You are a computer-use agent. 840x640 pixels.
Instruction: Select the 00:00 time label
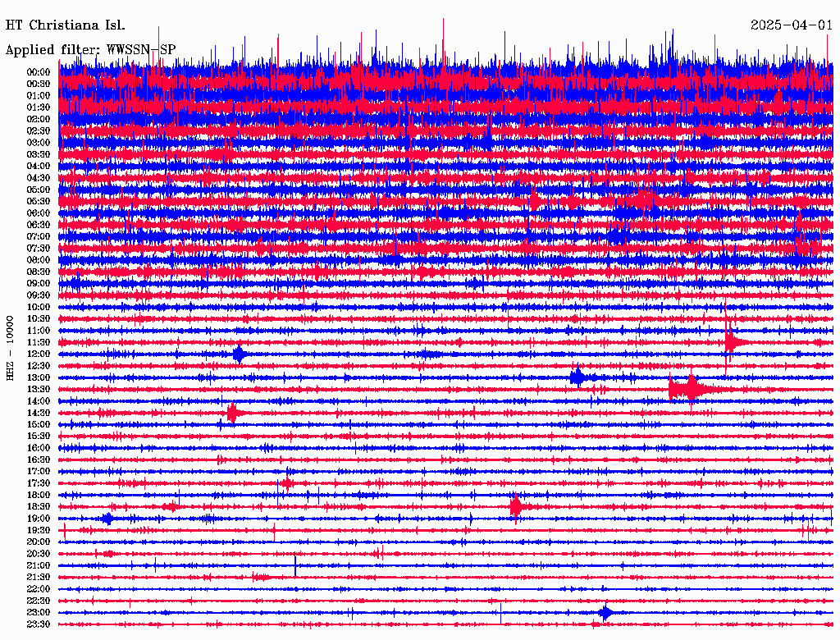[x=39, y=72]
